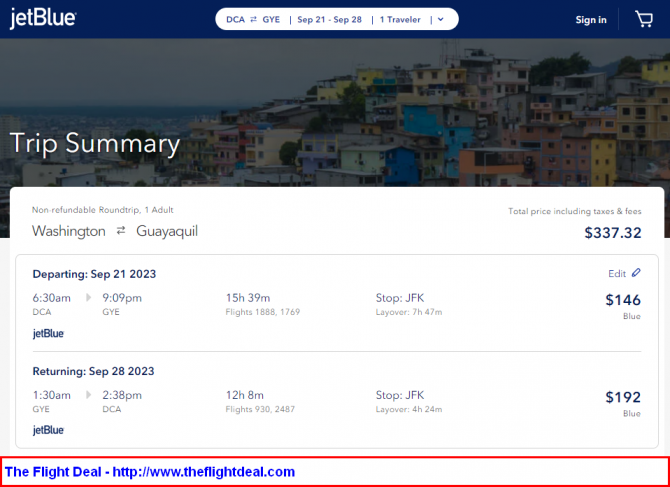Click Returning: Sep 28 2023 heading
The image size is (670, 487).
pos(94,371)
